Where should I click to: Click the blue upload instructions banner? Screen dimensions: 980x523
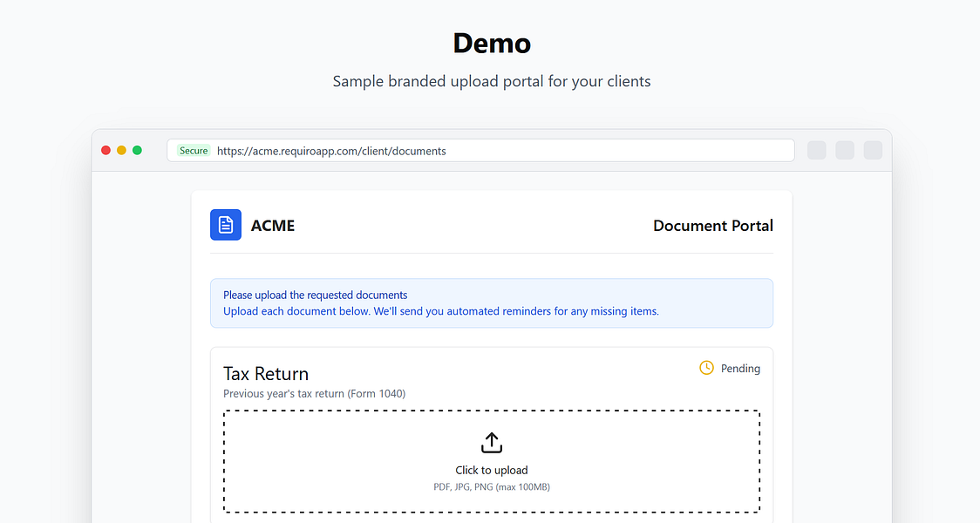(492, 303)
